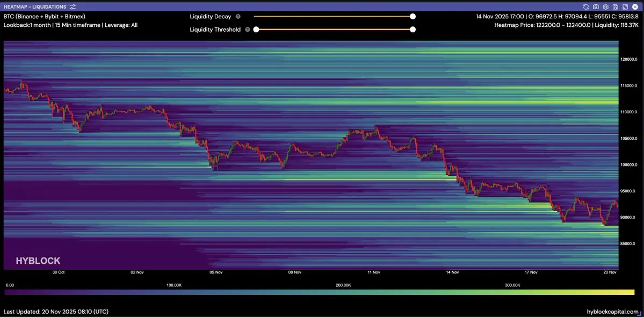Click the refresh data icon
The width and height of the screenshot is (644, 317).
point(587,6)
